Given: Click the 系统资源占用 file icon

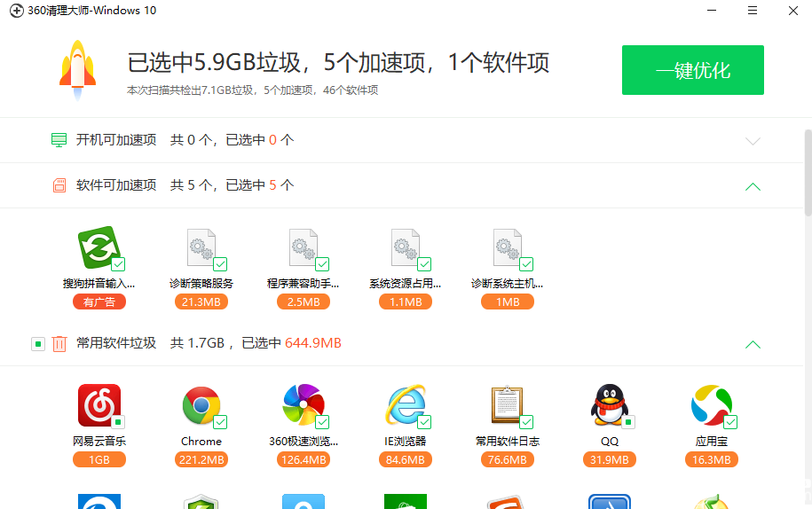Looking at the screenshot, I should coord(405,247).
